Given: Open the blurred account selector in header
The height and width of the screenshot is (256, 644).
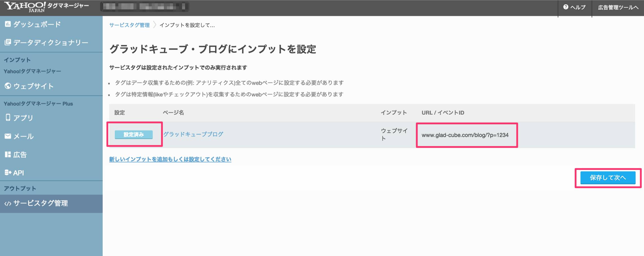Looking at the screenshot, I should [x=144, y=7].
